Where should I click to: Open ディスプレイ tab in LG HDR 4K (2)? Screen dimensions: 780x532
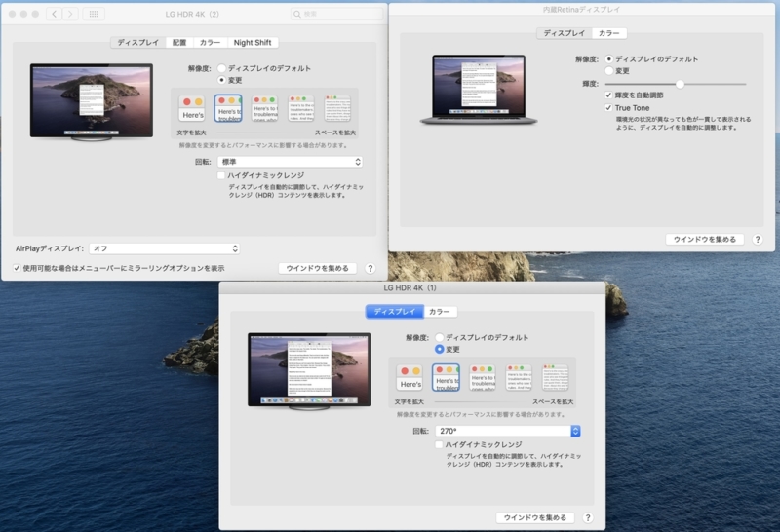click(x=137, y=43)
